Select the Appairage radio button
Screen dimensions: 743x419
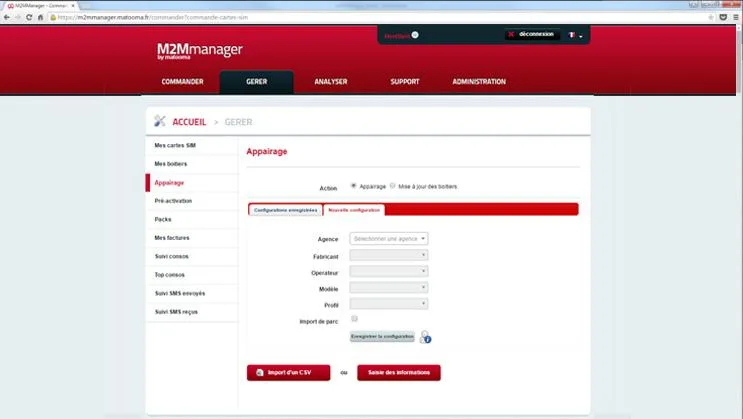(353, 186)
